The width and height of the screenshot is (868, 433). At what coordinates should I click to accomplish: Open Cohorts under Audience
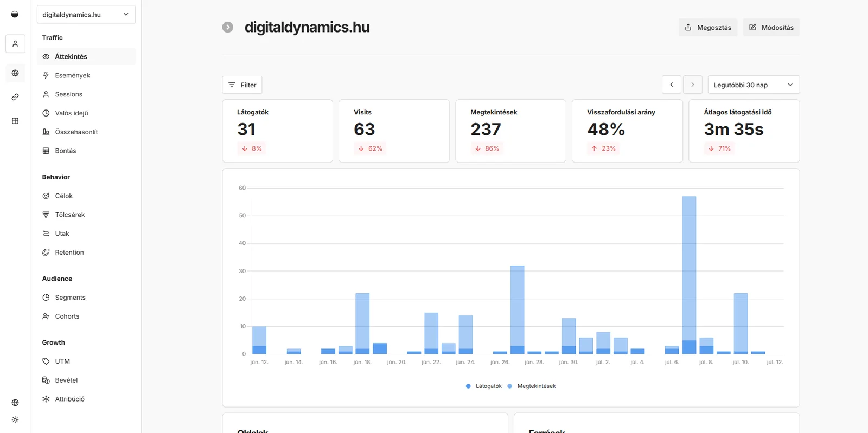click(86, 316)
